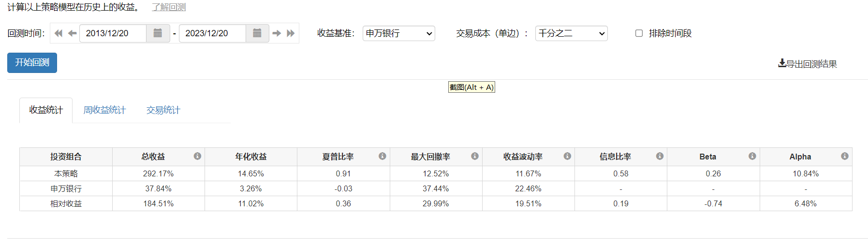Enable the 排除时间段 checkbox
Image resolution: width=868 pixels, height=244 pixels.
click(x=639, y=33)
